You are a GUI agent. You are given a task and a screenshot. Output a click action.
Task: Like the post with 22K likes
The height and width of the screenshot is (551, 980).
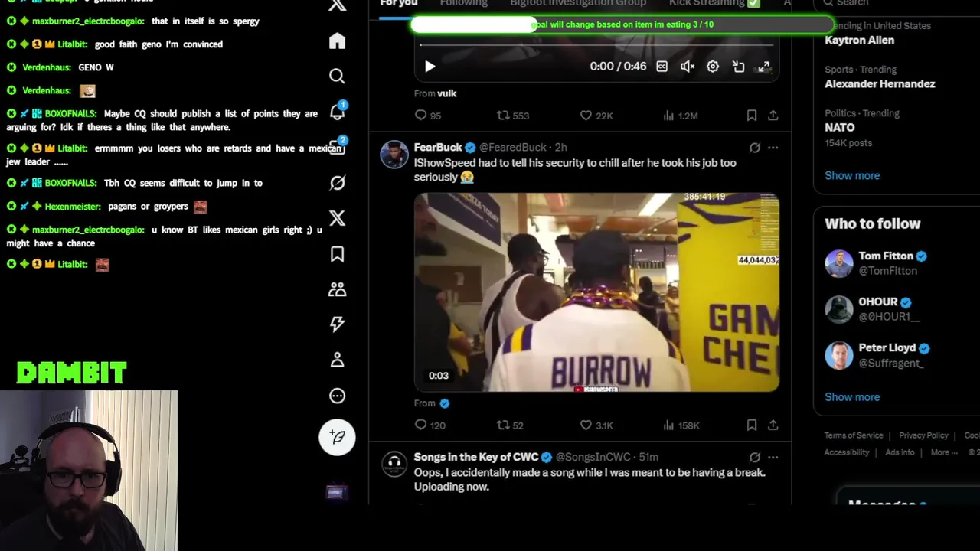click(596, 116)
